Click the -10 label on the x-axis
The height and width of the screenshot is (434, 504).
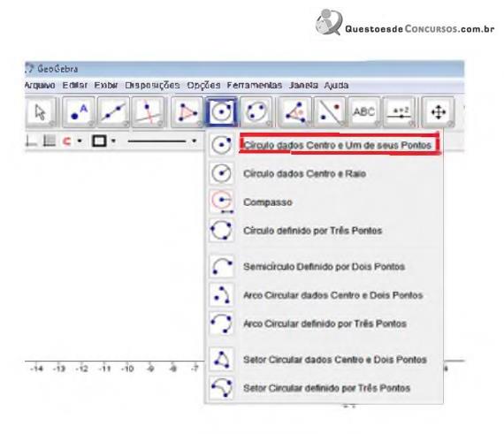127,369
